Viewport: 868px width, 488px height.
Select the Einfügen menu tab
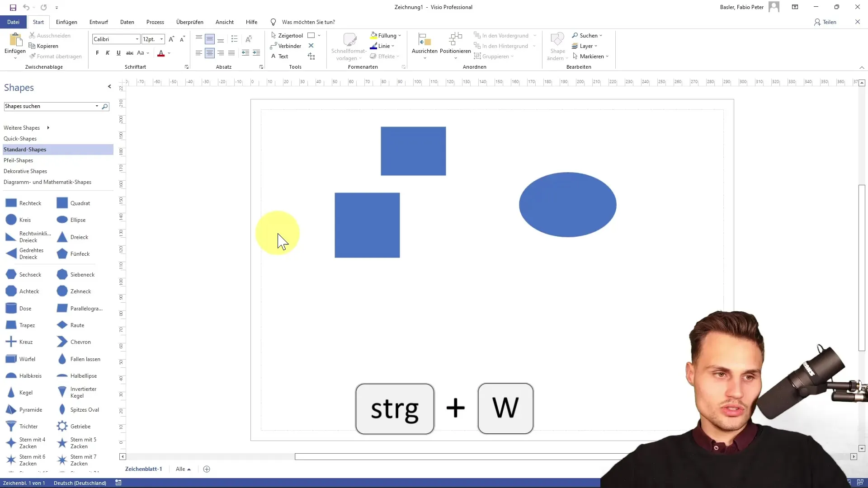pyautogui.click(x=66, y=22)
